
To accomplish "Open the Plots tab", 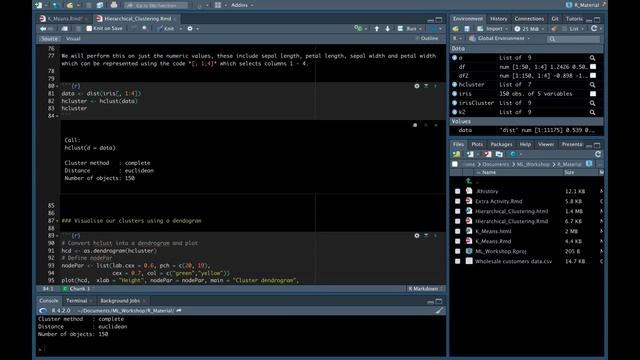I will click(477, 144).
